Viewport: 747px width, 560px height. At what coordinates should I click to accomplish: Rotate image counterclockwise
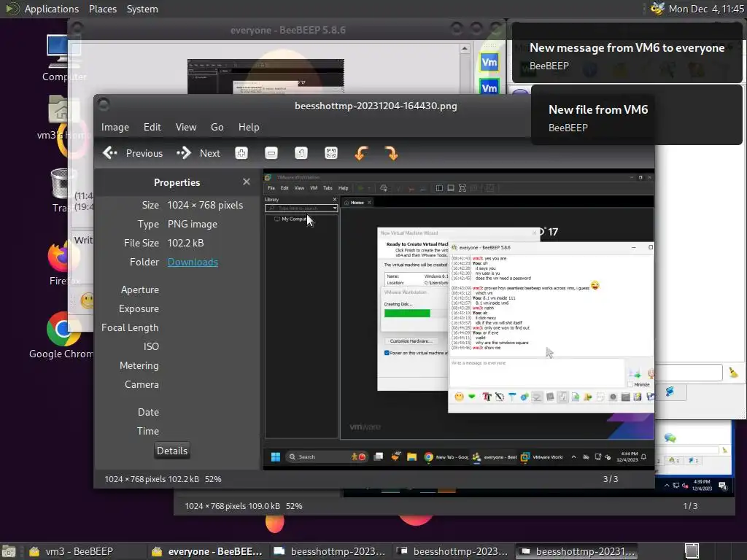pos(361,153)
